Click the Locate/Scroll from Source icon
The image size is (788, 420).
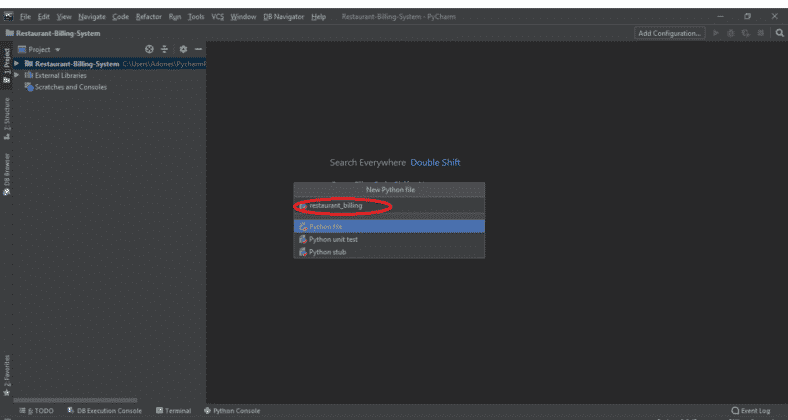149,49
